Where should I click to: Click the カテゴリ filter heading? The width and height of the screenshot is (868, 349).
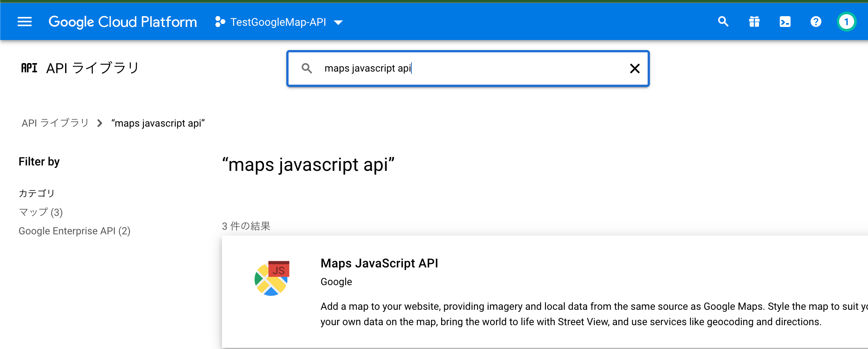pyautogui.click(x=37, y=193)
